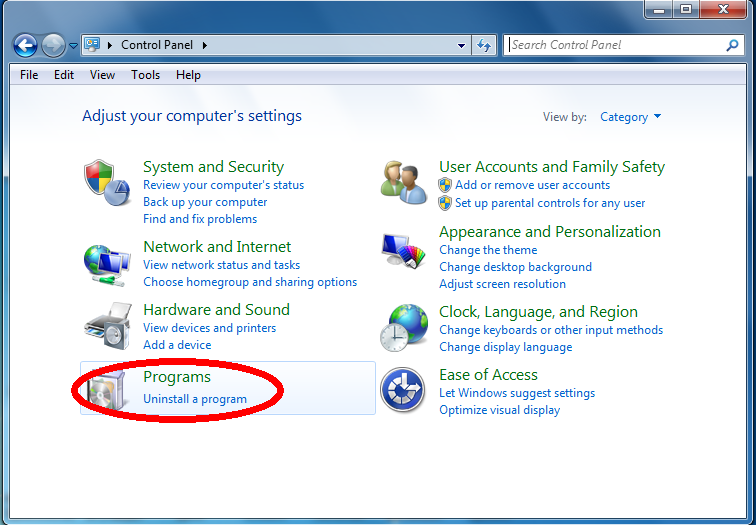Click Optimize visual display

click(x=500, y=410)
